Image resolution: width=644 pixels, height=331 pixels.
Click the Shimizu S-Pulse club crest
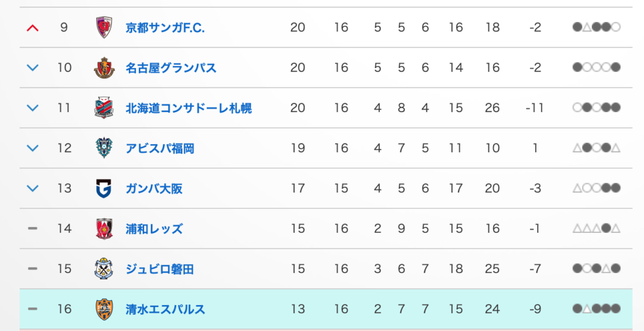point(103,309)
